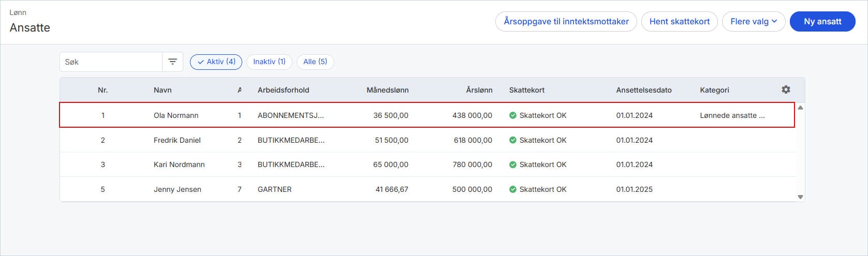Click monthly salary 41 666,67
Image resolution: width=868 pixels, height=256 pixels.
[392, 189]
